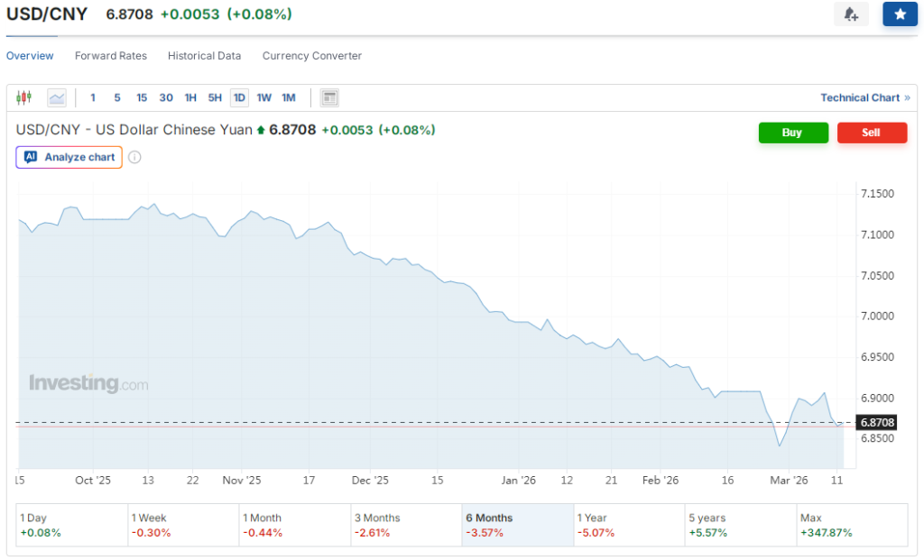The width and height of the screenshot is (924, 560).
Task: Select the 1 Day performance range
Action: (71, 525)
